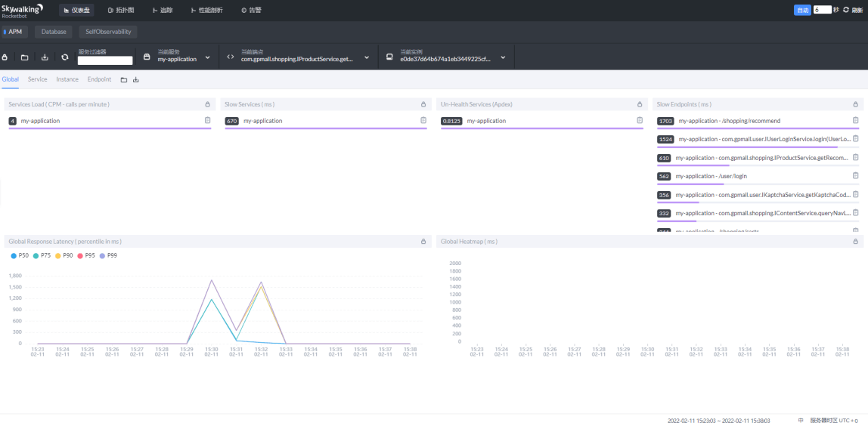Click the 刷新 refresh button

pos(853,10)
